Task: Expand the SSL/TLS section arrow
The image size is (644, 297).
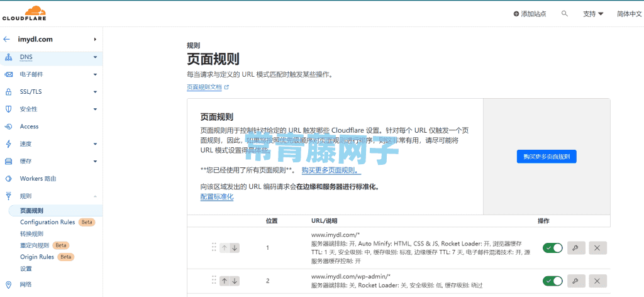Action: pyautogui.click(x=96, y=92)
